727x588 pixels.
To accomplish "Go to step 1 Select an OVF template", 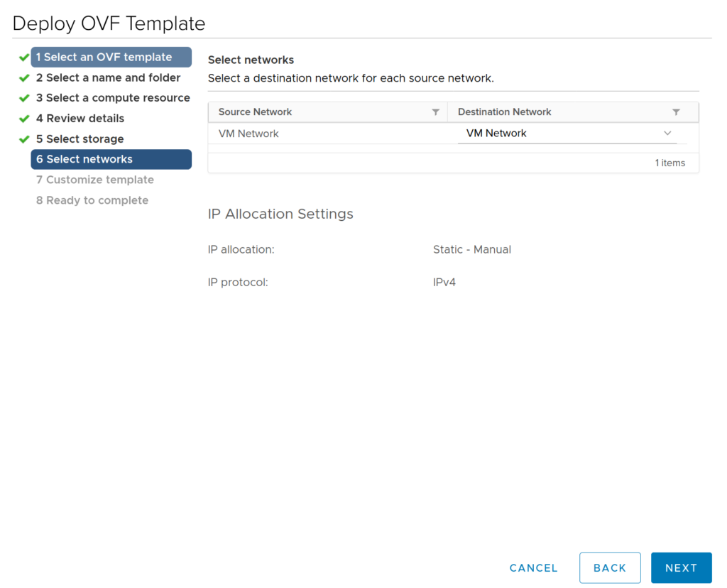I will coord(111,57).
